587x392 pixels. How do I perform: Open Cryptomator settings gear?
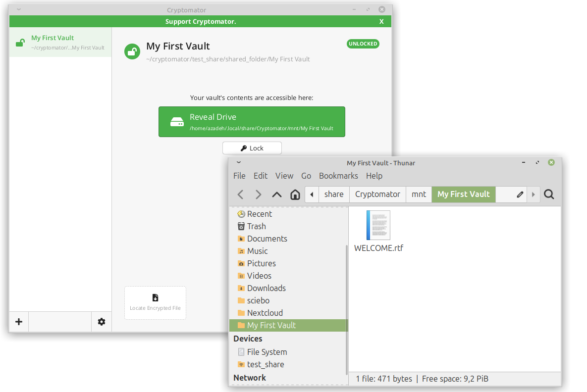click(x=102, y=322)
